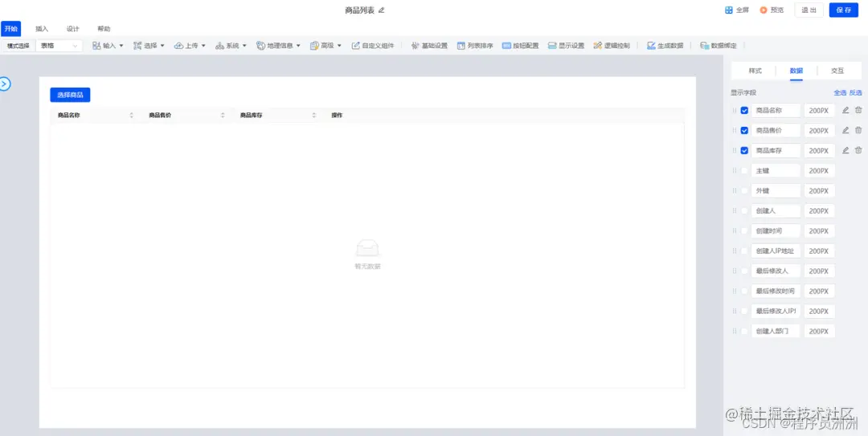This screenshot has width=868, height=436.
Task: Open 基础设置 basic settings
Action: 429,46
